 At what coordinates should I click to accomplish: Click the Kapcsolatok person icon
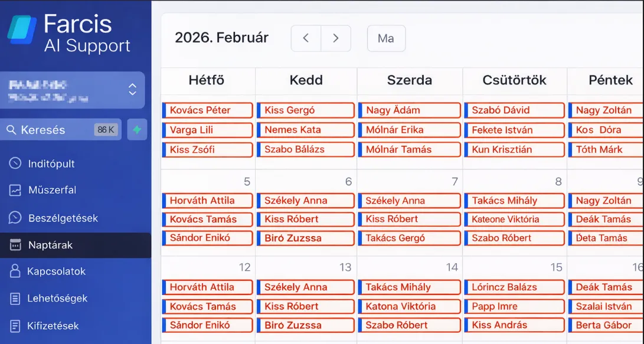(15, 271)
